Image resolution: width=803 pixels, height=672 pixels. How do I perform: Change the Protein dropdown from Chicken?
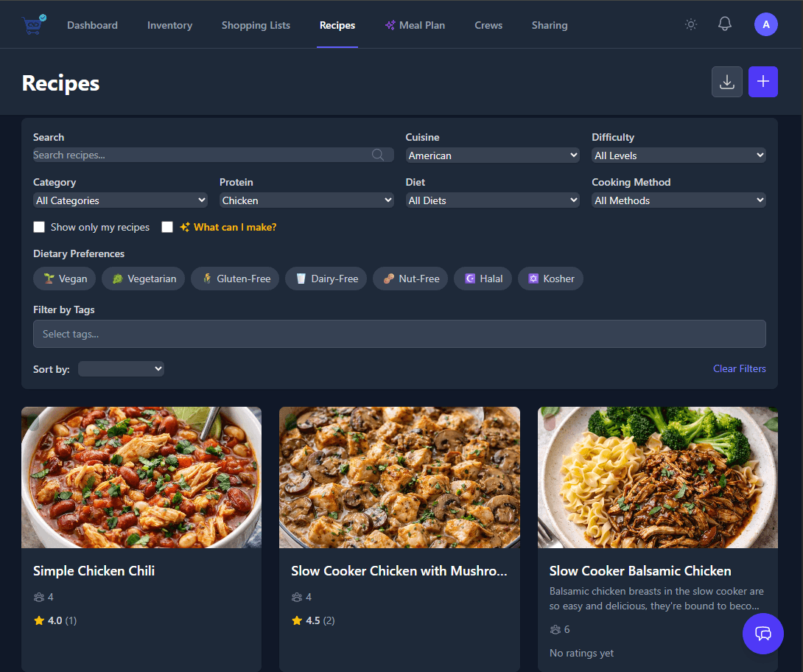(306, 200)
